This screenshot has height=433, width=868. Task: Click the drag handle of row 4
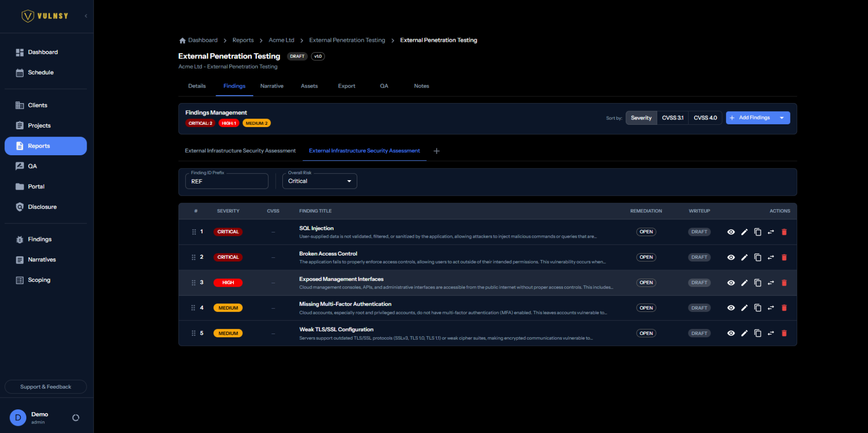pos(193,308)
